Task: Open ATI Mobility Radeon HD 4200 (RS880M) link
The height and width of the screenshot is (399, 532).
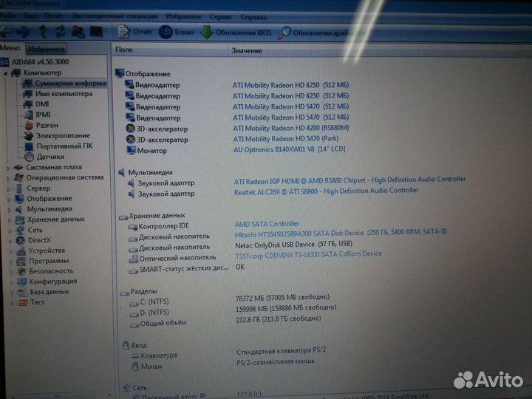Action: (x=291, y=128)
